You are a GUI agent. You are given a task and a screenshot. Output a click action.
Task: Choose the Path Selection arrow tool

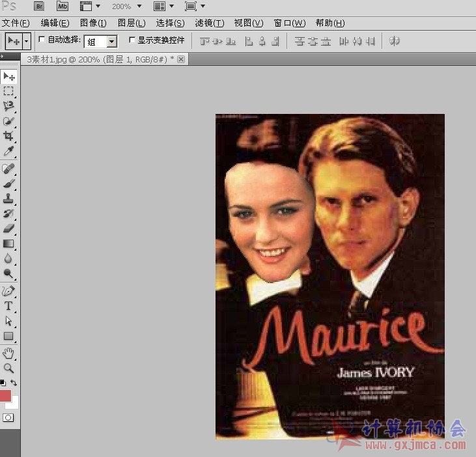[8, 321]
